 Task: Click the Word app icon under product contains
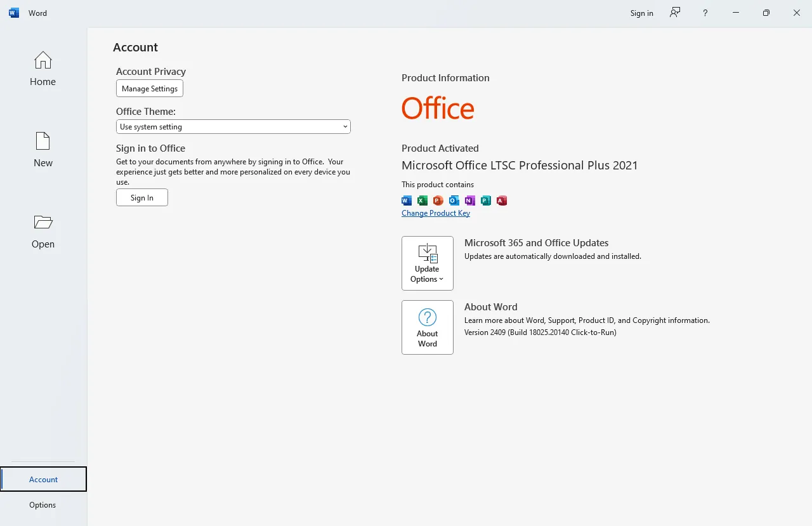pyautogui.click(x=407, y=201)
